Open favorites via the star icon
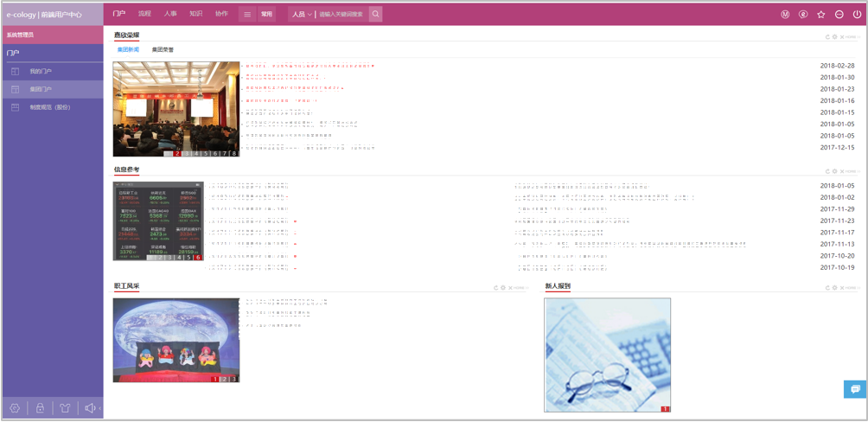868x422 pixels. pos(821,15)
